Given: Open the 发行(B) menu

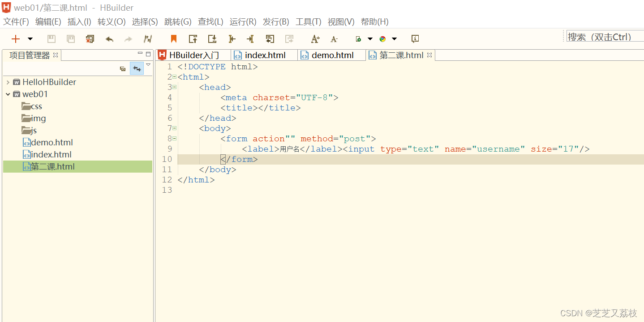Looking at the screenshot, I should pos(276,21).
